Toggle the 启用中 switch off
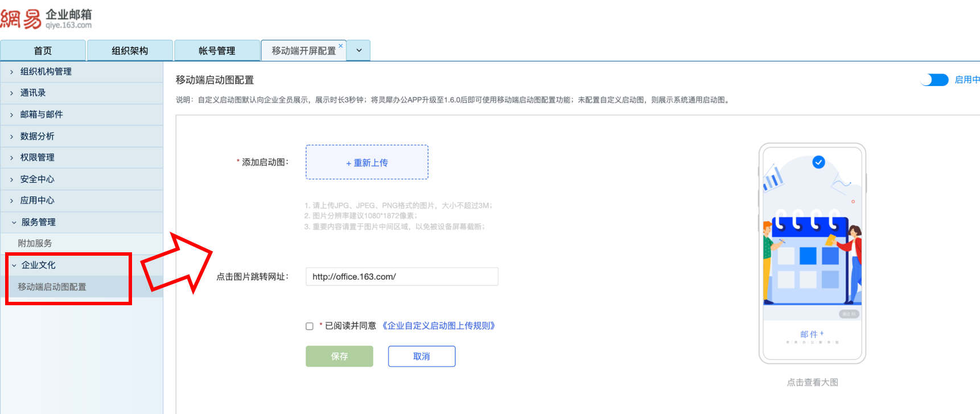Viewport: 980px width, 414px height. (934, 80)
